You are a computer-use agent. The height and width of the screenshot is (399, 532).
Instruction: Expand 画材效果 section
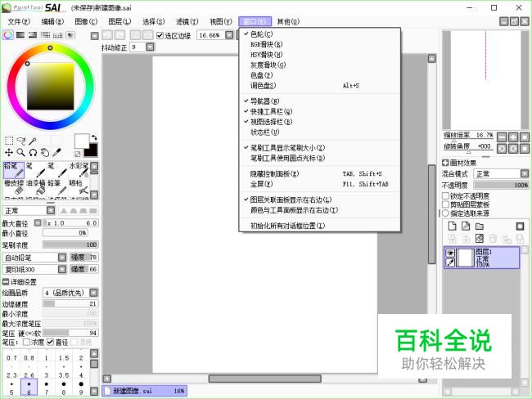(x=445, y=163)
